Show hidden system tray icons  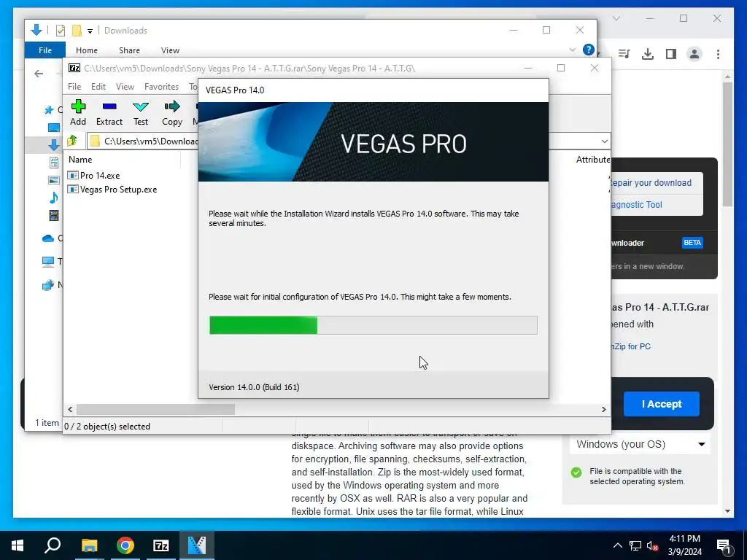(x=617, y=545)
